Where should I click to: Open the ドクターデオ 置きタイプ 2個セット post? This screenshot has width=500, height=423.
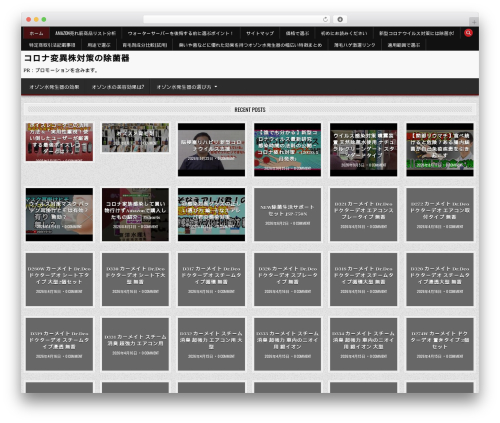(x=440, y=344)
